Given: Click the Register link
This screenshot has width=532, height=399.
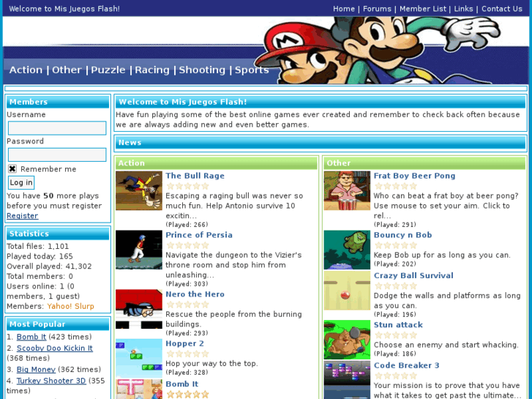Looking at the screenshot, I should 23,216.
